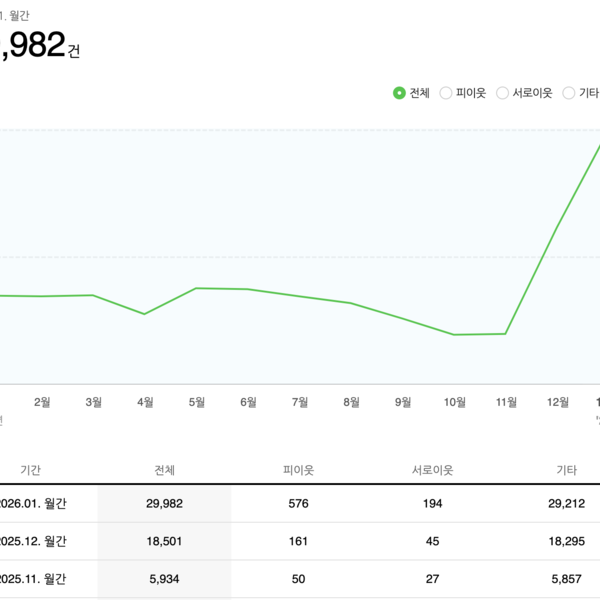Click the 18,295 기타 cell
600x600 pixels.
(567, 541)
